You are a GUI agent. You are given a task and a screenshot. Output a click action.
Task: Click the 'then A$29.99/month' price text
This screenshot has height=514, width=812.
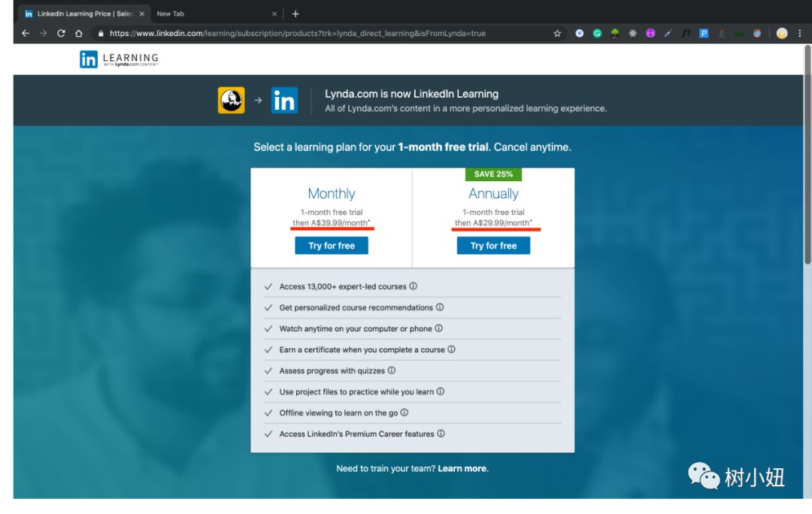(493, 222)
